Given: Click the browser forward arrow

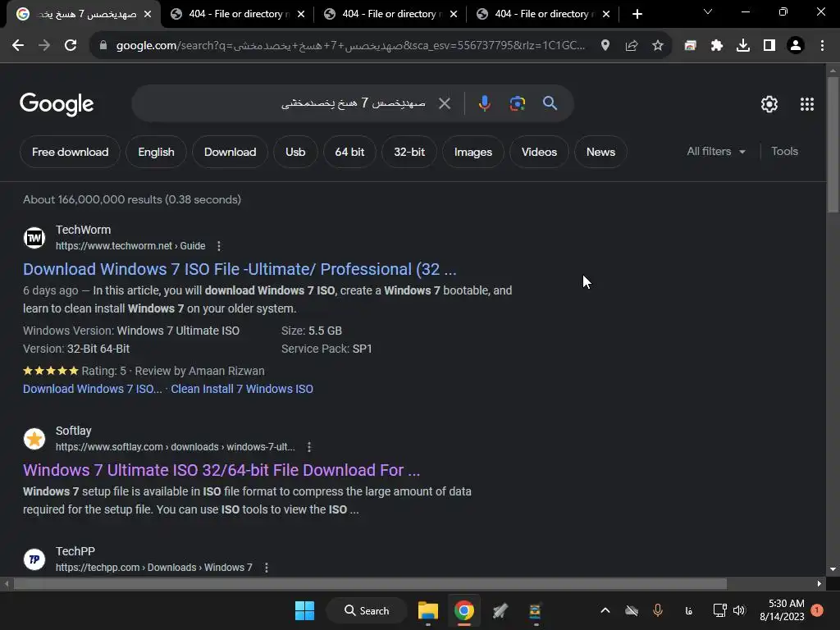Looking at the screenshot, I should (x=44, y=46).
